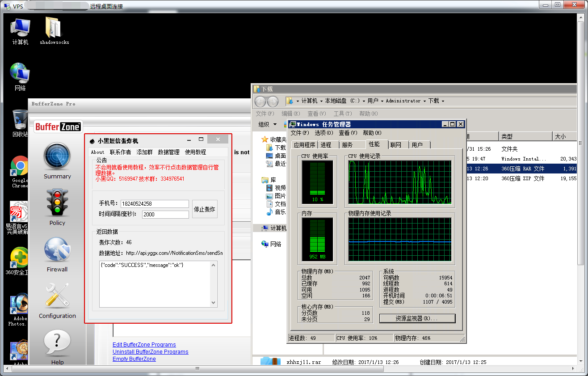Click the scroll-down arrow of response textbox
The image size is (588, 376).
click(214, 303)
